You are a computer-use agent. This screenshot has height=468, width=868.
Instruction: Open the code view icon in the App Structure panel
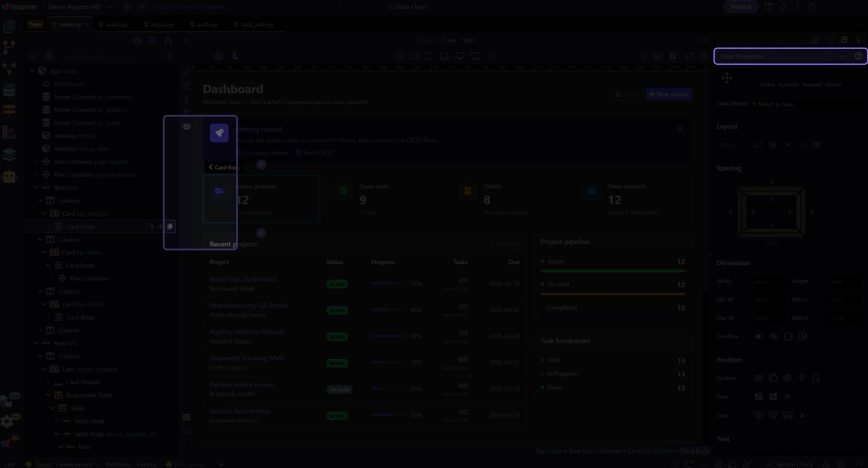(33, 57)
